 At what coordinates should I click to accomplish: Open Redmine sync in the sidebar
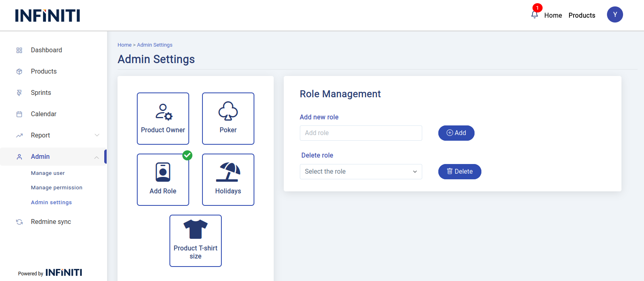tap(51, 222)
